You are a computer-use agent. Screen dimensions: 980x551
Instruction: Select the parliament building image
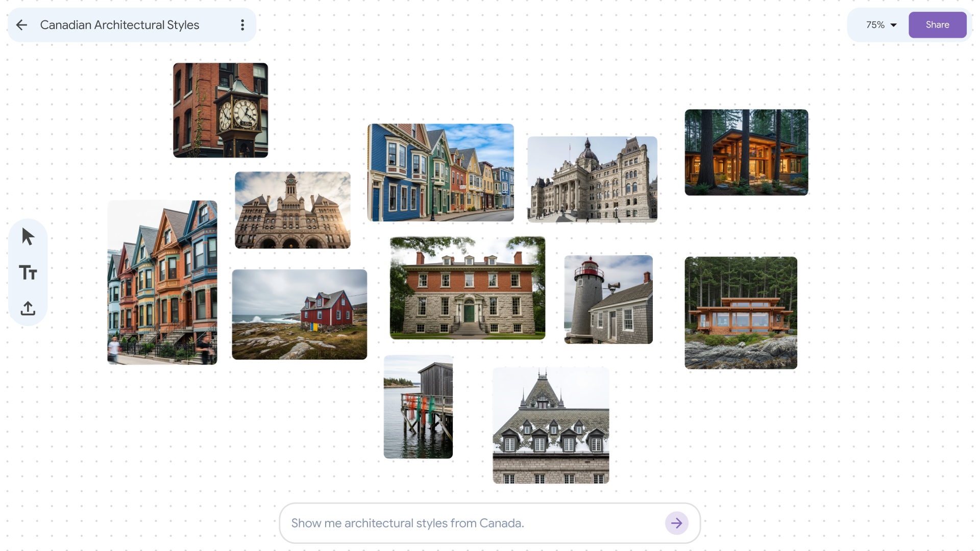click(x=592, y=179)
